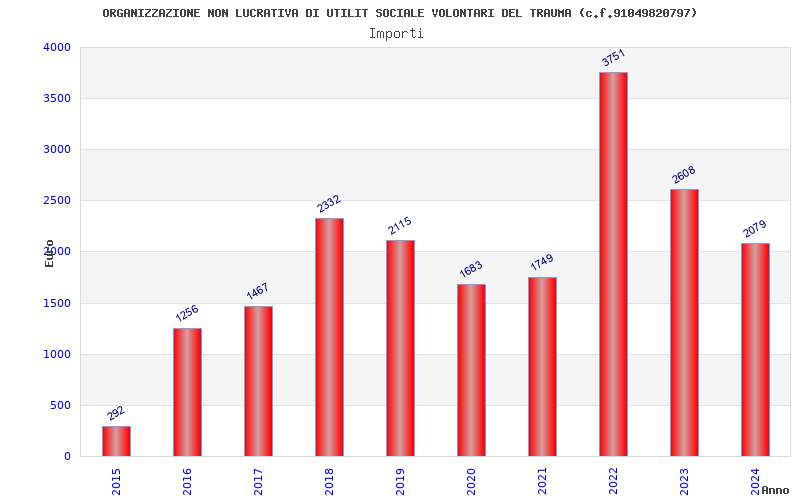Click the value label 2608
The width and height of the screenshot is (800, 500).
(684, 174)
